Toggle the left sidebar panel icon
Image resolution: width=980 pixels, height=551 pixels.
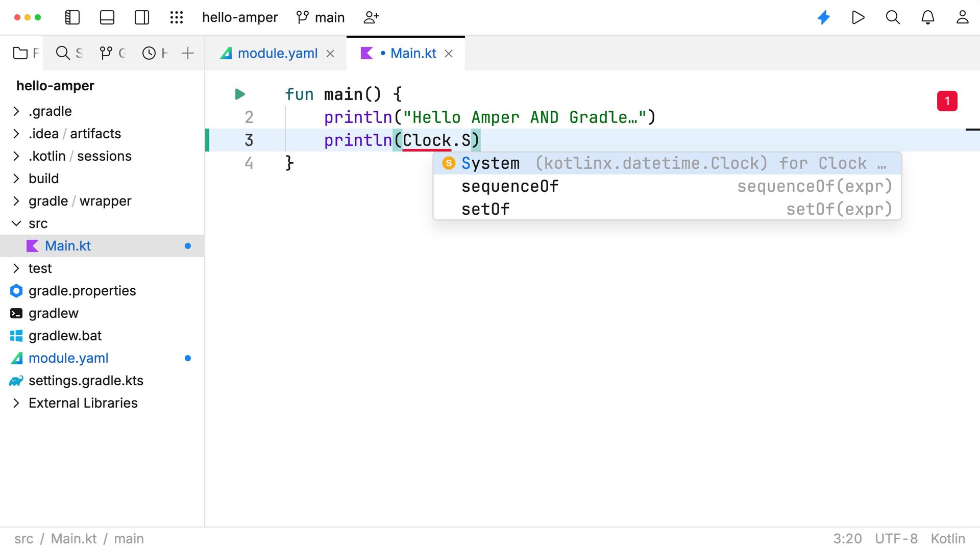tap(72, 17)
